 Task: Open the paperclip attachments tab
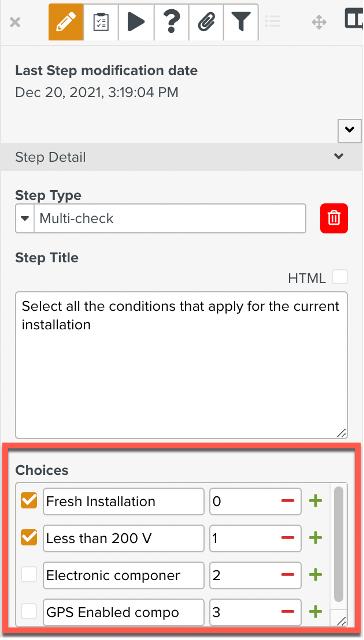pyautogui.click(x=206, y=22)
